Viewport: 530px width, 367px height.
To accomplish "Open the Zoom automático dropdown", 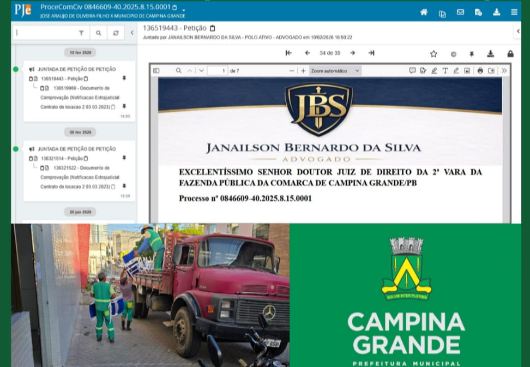I will tap(335, 71).
